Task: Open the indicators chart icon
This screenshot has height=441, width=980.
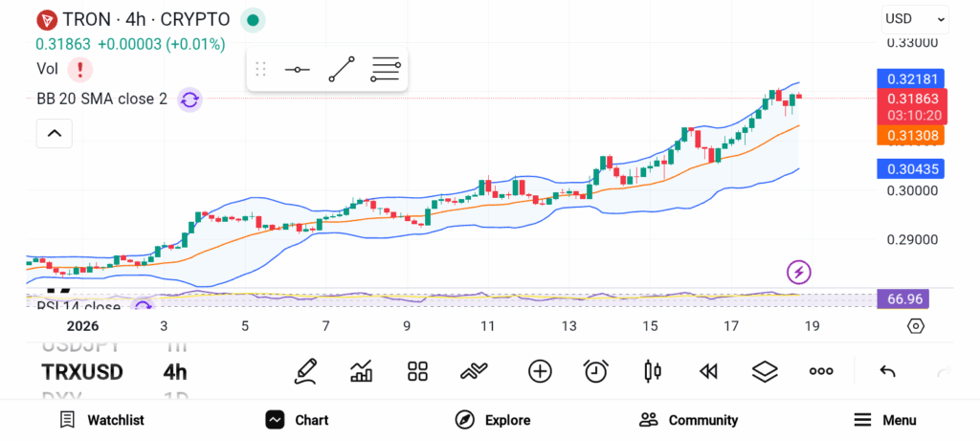Action: click(362, 371)
